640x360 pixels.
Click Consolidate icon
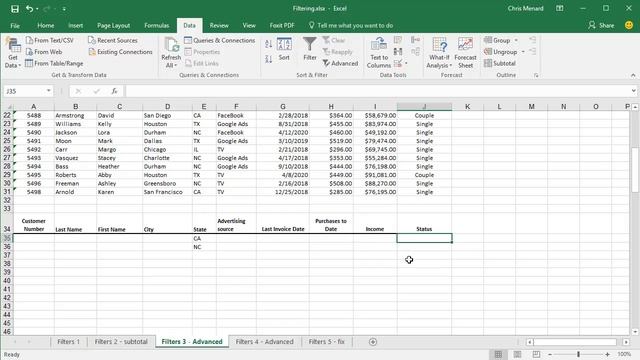(x=416, y=40)
